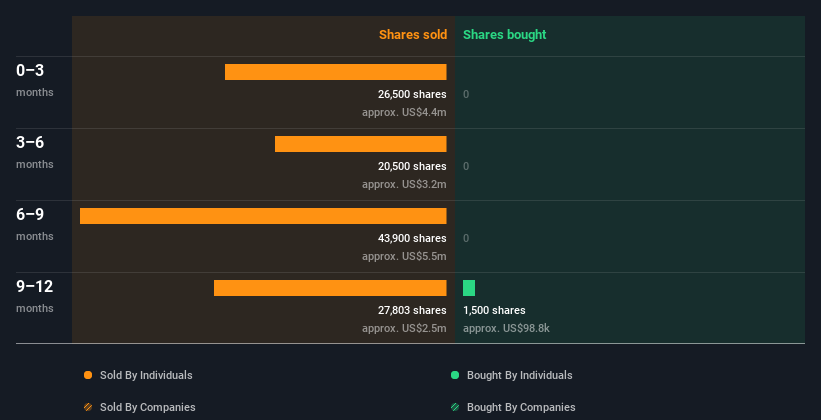Click the orange Sold By Individuals legend dot
The height and width of the screenshot is (420, 821).
[x=88, y=375]
